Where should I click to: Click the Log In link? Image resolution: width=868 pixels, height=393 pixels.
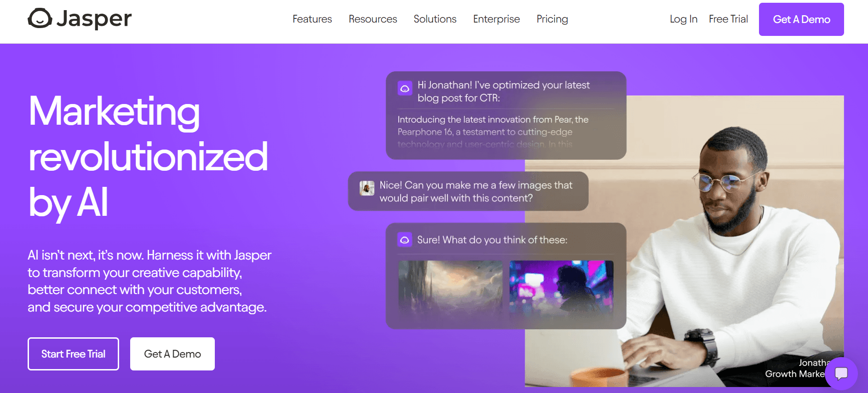[x=684, y=19]
